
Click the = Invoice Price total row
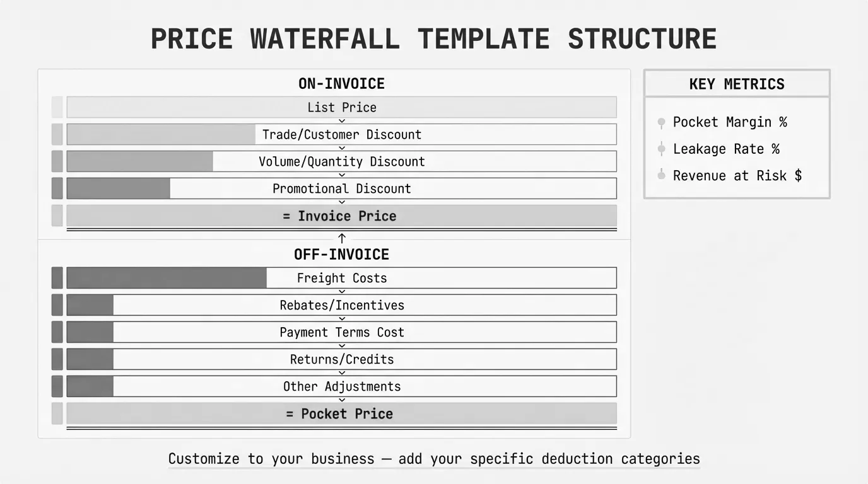(x=341, y=216)
